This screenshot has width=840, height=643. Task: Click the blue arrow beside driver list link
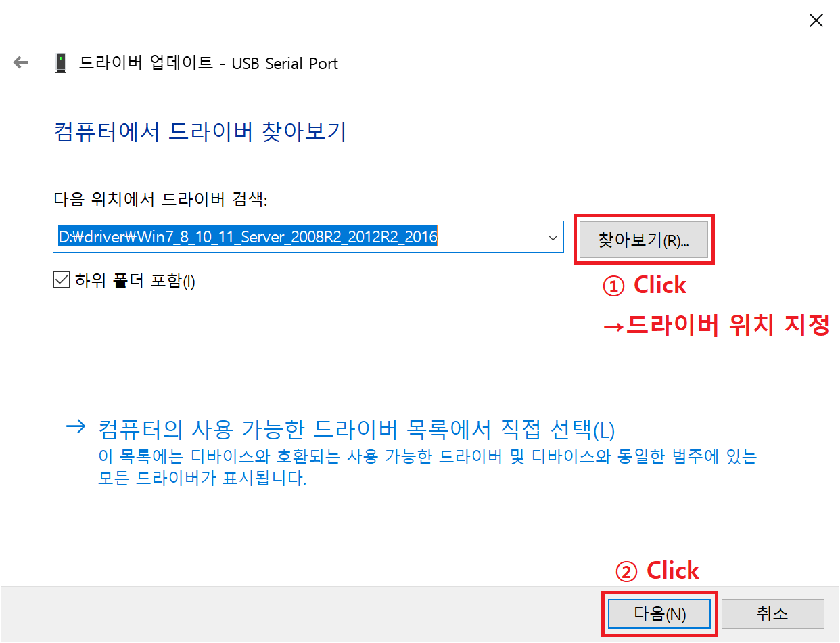[76, 427]
